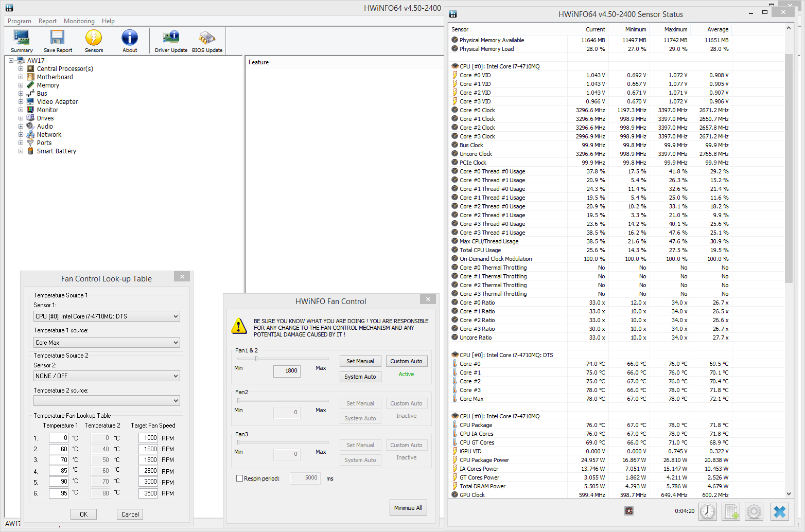The width and height of the screenshot is (805, 532).
Task: Click the Video Adapter icon in the tree
Action: pyautogui.click(x=30, y=101)
